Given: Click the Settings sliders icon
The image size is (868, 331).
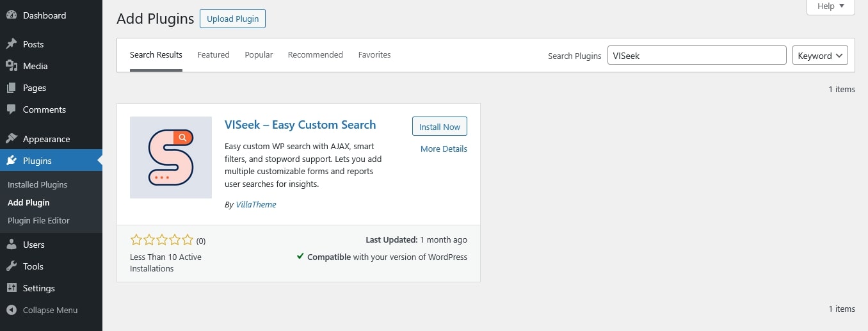Looking at the screenshot, I should [x=12, y=288].
